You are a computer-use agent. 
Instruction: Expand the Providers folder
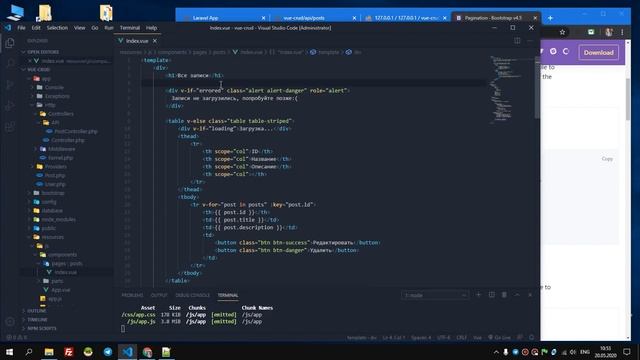coord(56,167)
